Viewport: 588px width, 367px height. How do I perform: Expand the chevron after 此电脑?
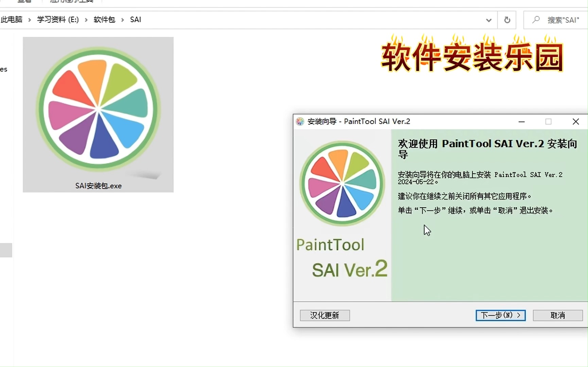[x=30, y=20]
